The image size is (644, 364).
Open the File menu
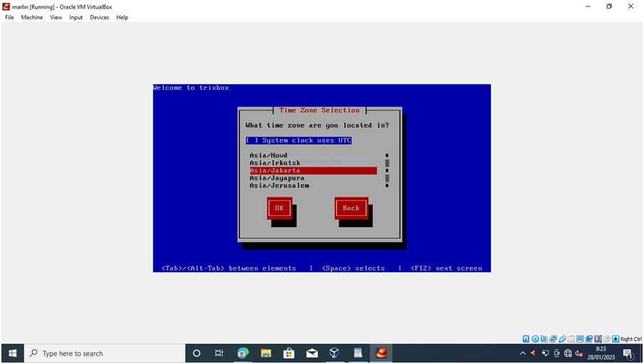click(9, 17)
